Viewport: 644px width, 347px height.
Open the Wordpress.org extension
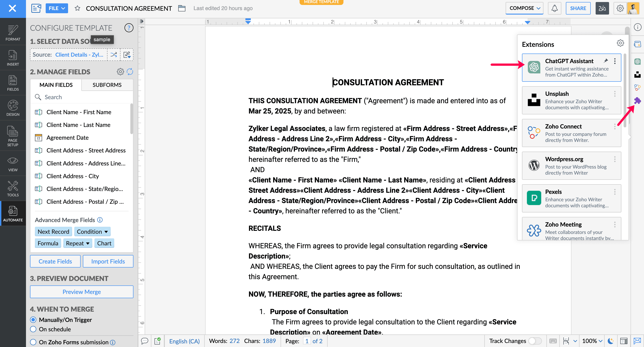coord(571,165)
